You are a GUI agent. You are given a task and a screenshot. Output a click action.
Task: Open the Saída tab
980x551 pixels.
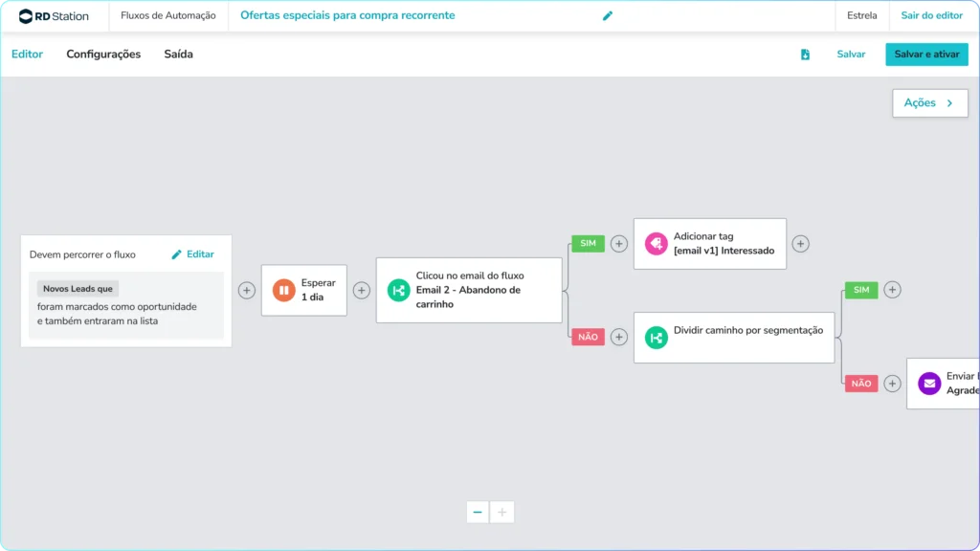coord(179,55)
